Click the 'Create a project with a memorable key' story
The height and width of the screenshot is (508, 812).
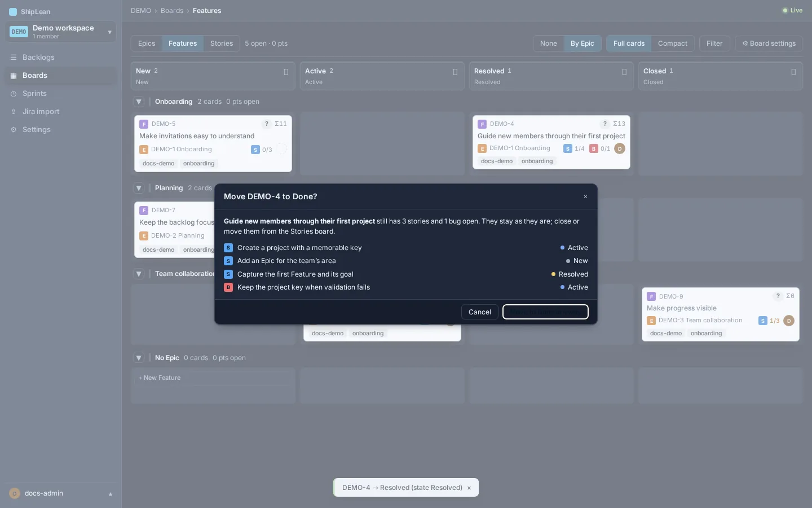tap(406, 248)
